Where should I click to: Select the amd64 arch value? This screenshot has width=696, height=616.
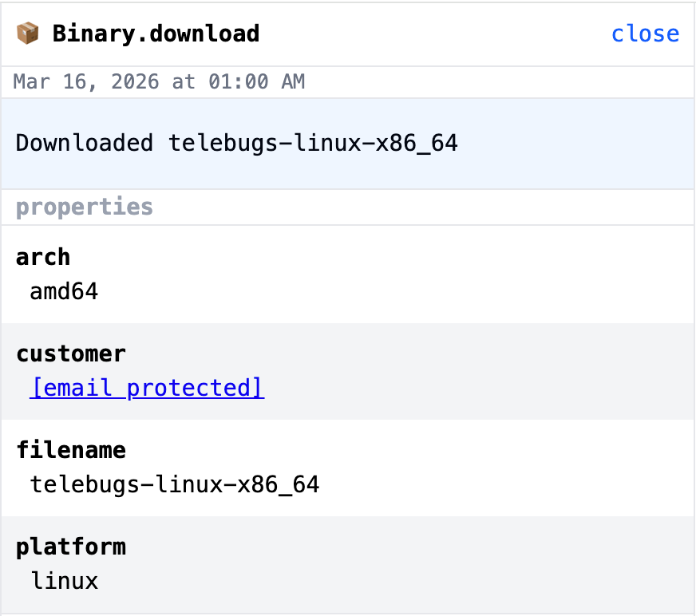pyautogui.click(x=64, y=291)
